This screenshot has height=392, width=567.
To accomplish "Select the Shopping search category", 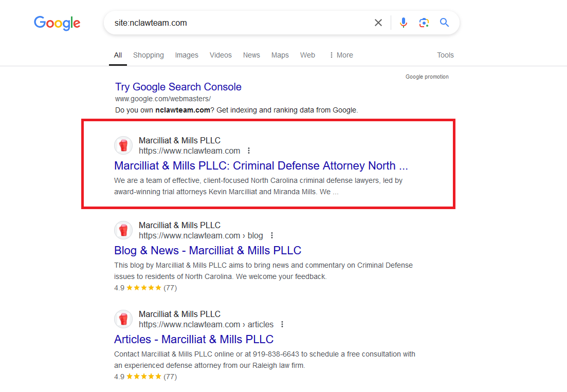I will point(149,55).
